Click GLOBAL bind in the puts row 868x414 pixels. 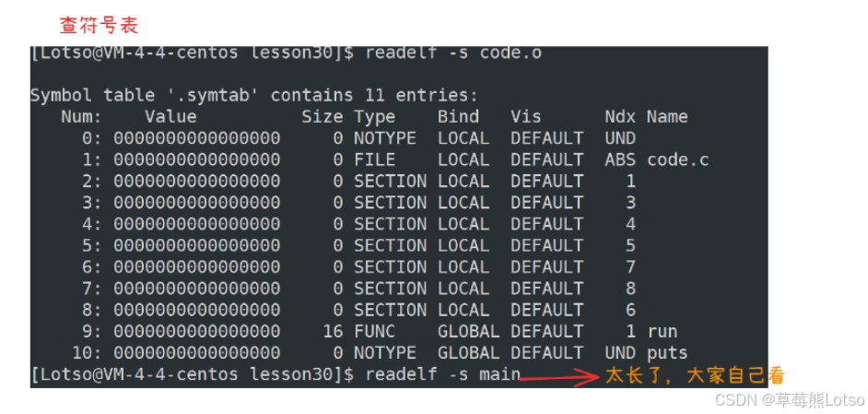click(469, 353)
